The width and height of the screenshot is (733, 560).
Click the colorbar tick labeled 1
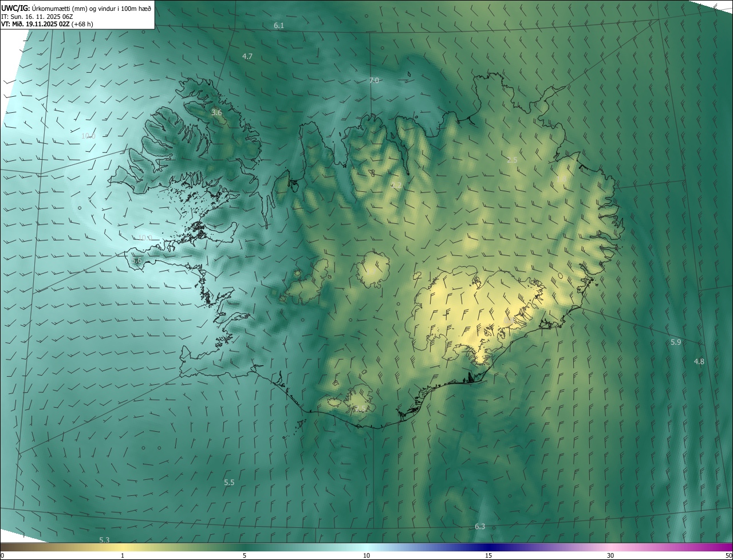(123, 555)
